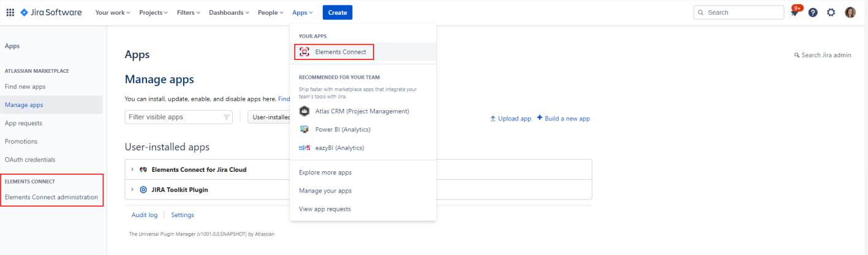Click the Jira Software logo
The image size is (868, 255).
coord(51,12)
